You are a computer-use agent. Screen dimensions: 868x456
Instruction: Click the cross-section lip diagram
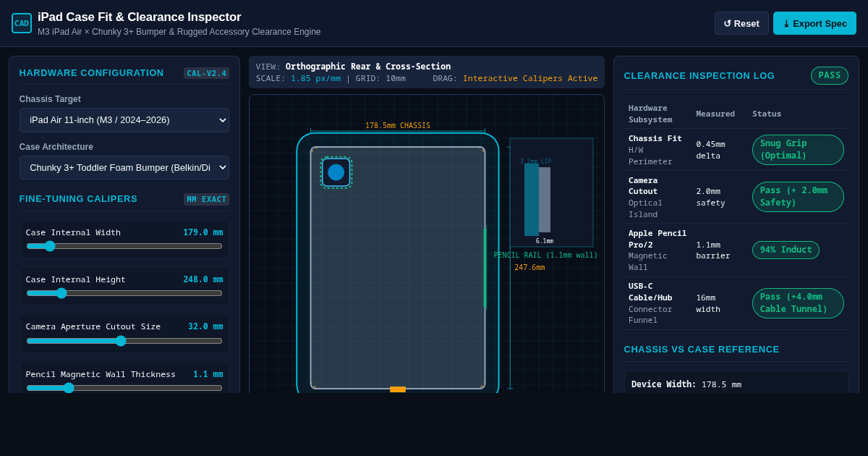coord(551,193)
